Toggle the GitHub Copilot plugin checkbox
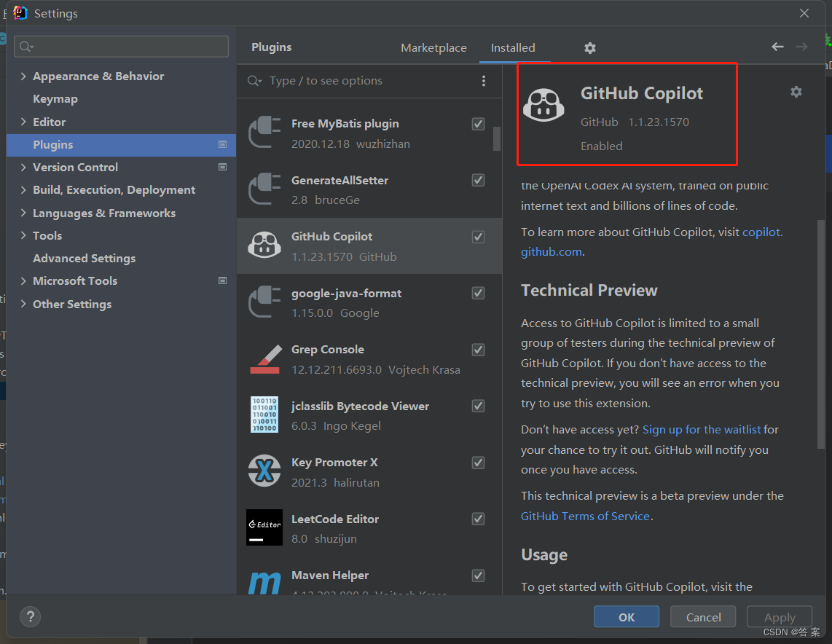Screen dimensions: 832x644 (x=478, y=237)
